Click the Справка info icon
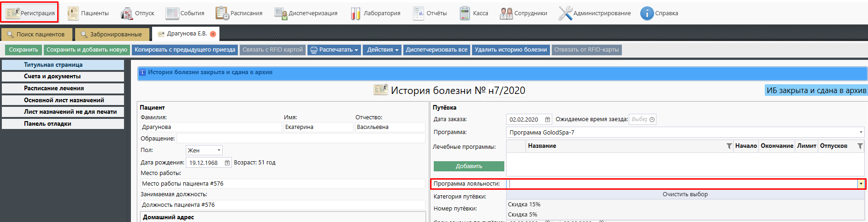Screen dimensions: 868x222 click(647, 13)
